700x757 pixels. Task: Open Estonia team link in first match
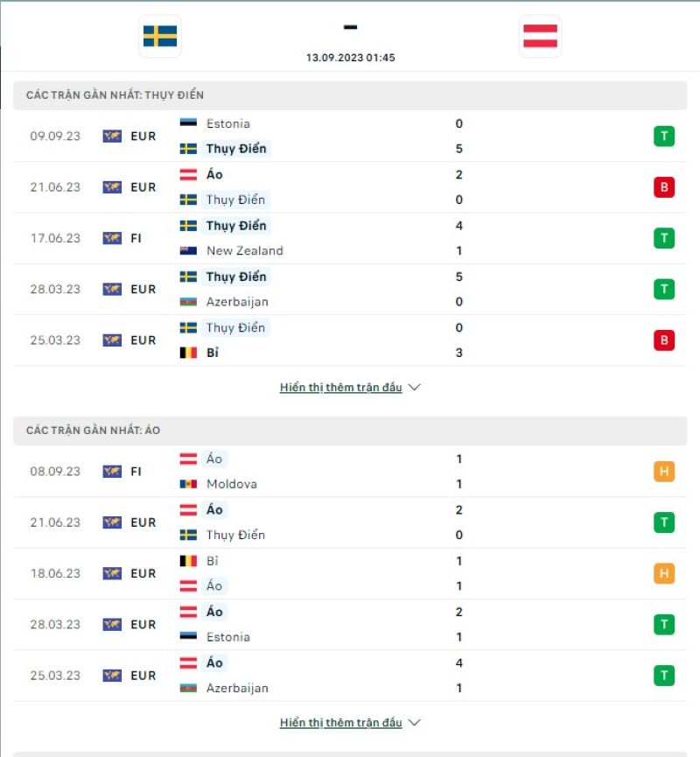[x=227, y=123]
